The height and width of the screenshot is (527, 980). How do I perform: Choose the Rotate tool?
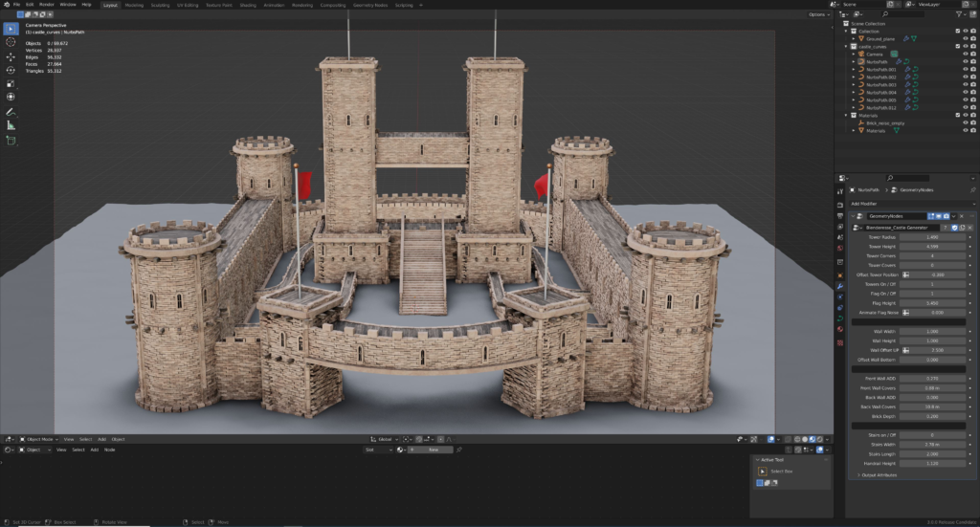tap(11, 70)
